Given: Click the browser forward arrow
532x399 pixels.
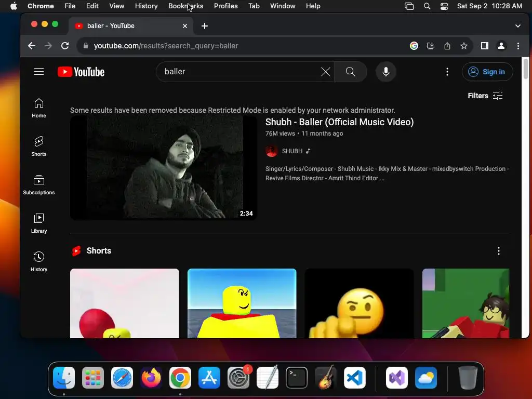Looking at the screenshot, I should pos(48,46).
